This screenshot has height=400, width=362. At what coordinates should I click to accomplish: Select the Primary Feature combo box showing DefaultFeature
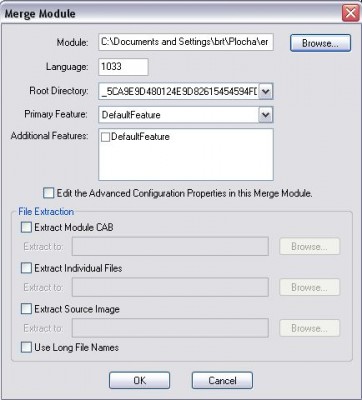(186, 115)
